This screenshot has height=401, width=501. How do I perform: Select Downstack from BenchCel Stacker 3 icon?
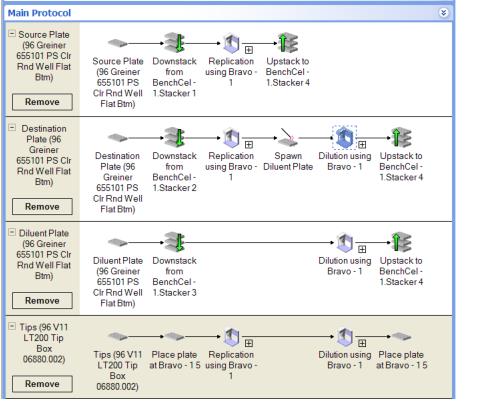175,242
